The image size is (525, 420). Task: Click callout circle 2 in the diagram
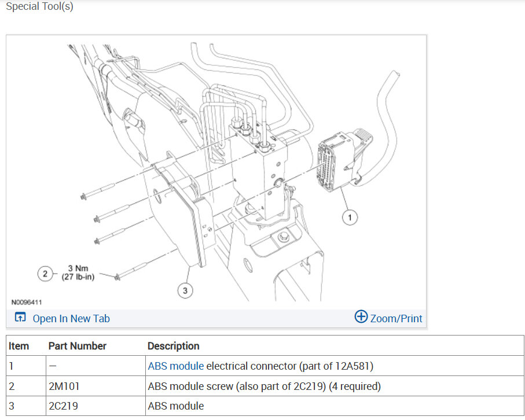coord(45,274)
